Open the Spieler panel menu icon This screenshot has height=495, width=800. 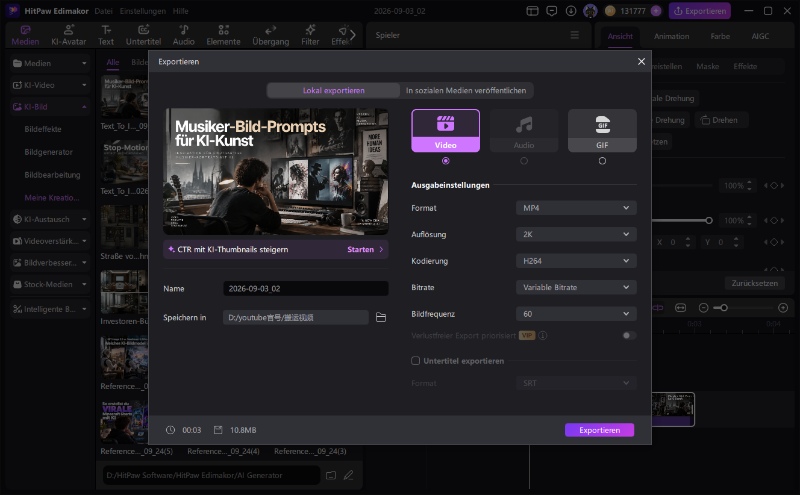[x=574, y=35]
